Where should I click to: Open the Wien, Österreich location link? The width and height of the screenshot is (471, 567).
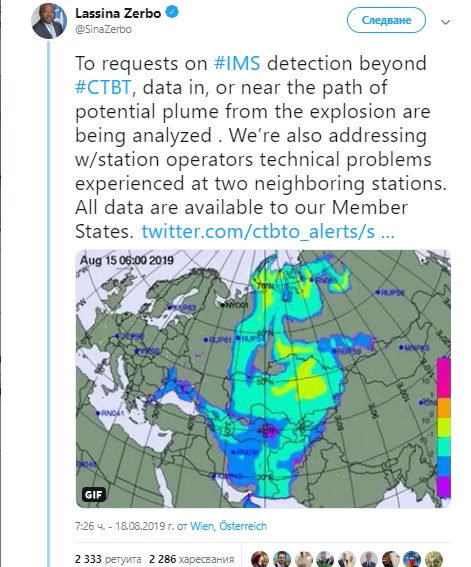point(228,526)
